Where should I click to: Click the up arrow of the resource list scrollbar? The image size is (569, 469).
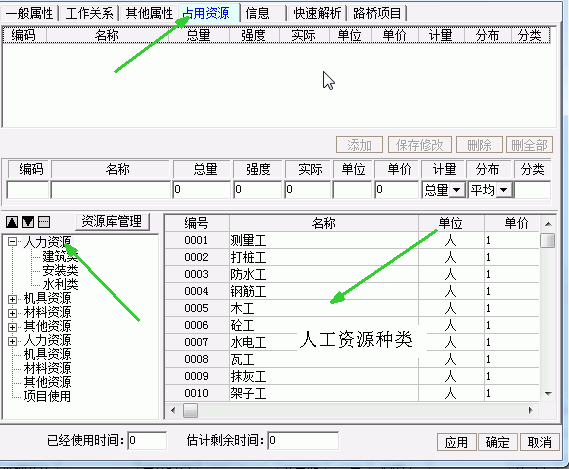(x=548, y=224)
